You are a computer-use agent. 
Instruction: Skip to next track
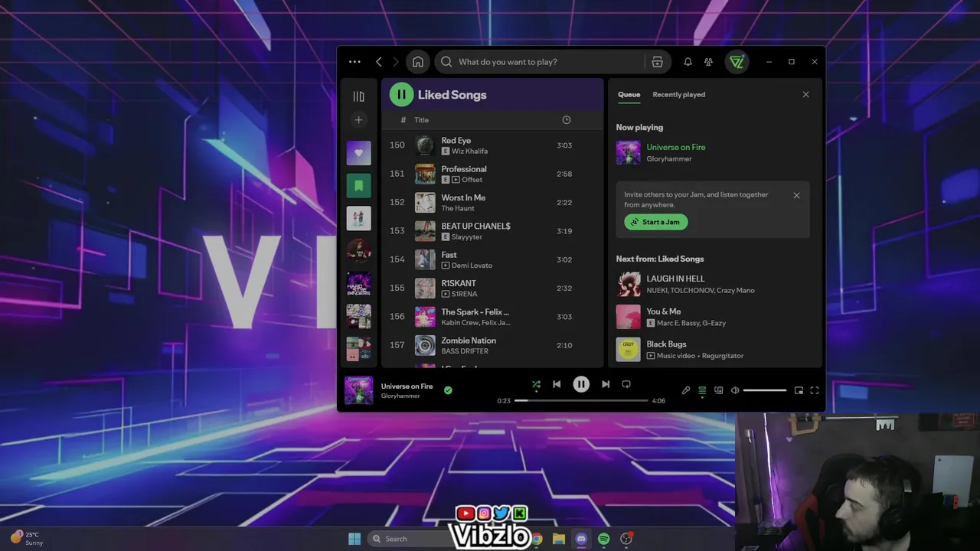(606, 384)
